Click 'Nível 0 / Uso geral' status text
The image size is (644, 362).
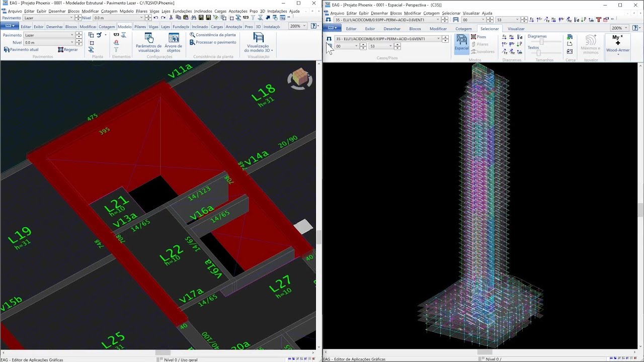[x=181, y=359]
